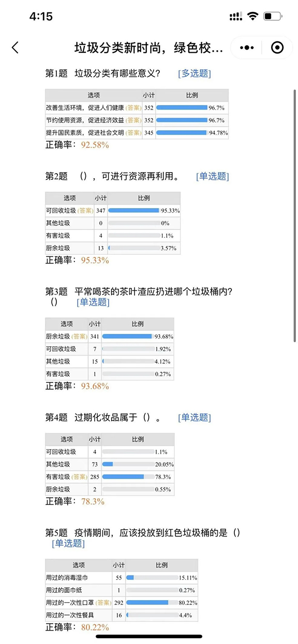
Task: Click the 选项 header in question 1 table
Action: (x=94, y=96)
